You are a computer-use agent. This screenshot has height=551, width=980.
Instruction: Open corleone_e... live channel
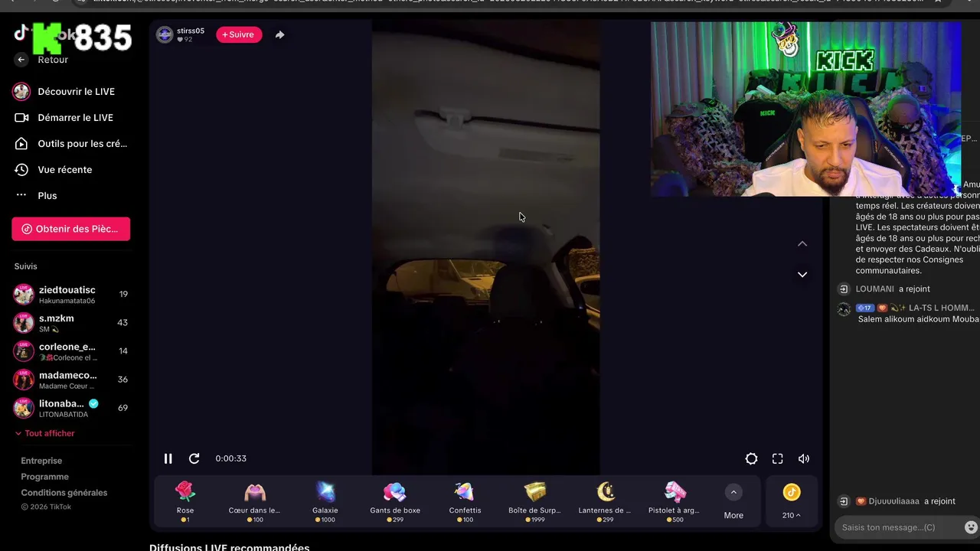click(x=70, y=351)
